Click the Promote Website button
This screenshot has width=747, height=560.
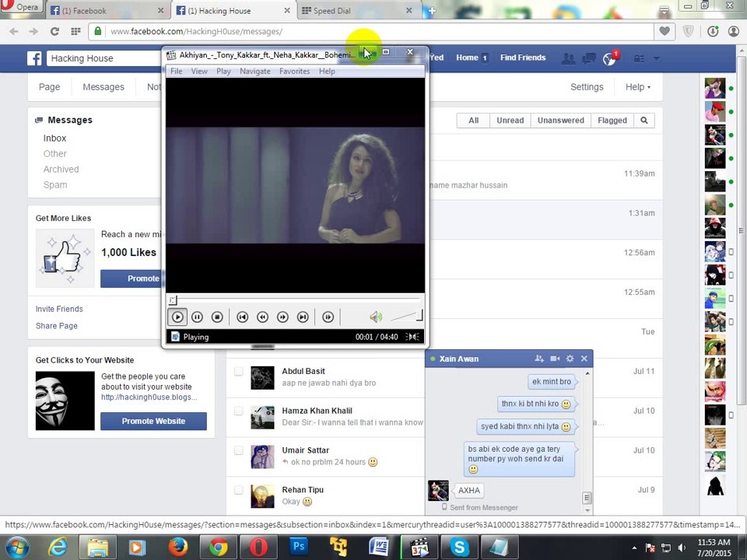(x=153, y=421)
